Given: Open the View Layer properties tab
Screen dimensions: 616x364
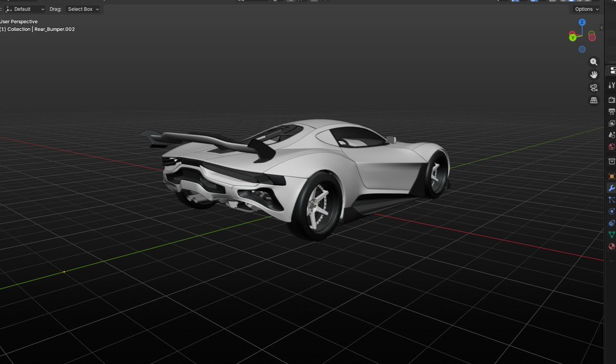Looking at the screenshot, I should tap(611, 123).
